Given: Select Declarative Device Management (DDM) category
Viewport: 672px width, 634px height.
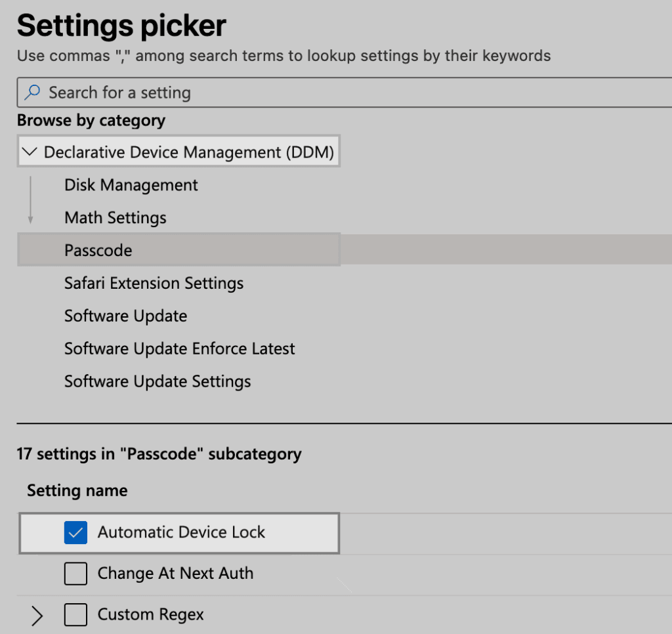Looking at the screenshot, I should tap(188, 152).
